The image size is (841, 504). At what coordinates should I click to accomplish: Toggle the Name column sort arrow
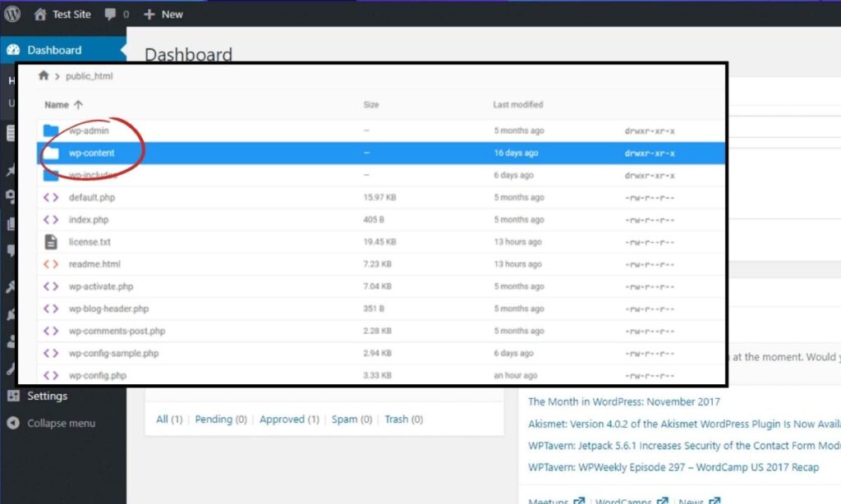[77, 104]
